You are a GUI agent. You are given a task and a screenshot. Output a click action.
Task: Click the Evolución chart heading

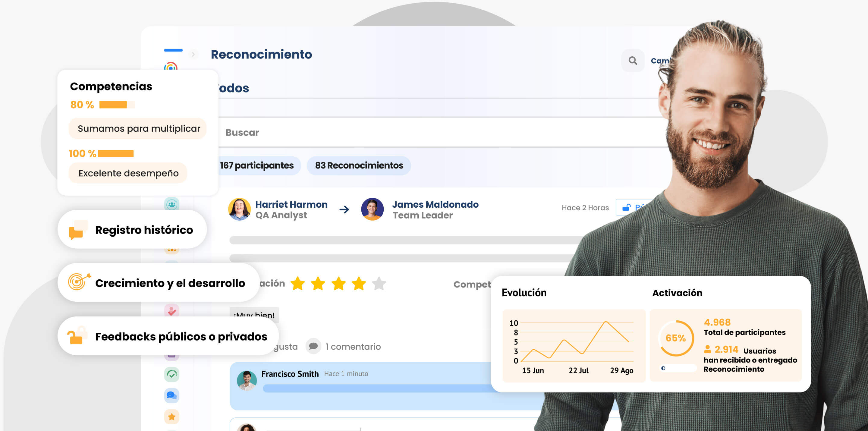pos(524,292)
